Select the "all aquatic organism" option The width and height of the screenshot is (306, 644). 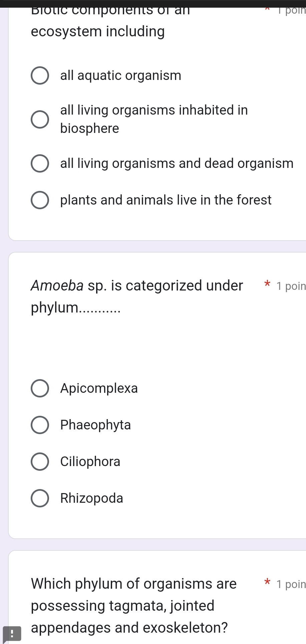[39, 76]
